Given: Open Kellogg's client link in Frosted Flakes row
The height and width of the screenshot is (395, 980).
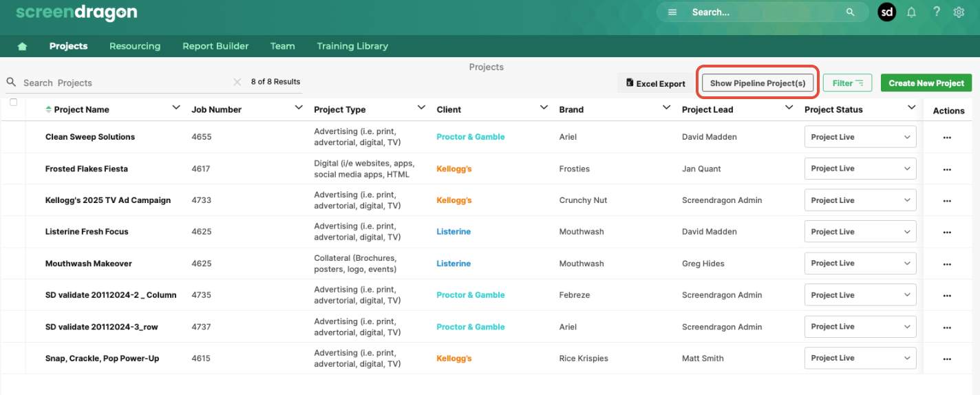Looking at the screenshot, I should (454, 169).
